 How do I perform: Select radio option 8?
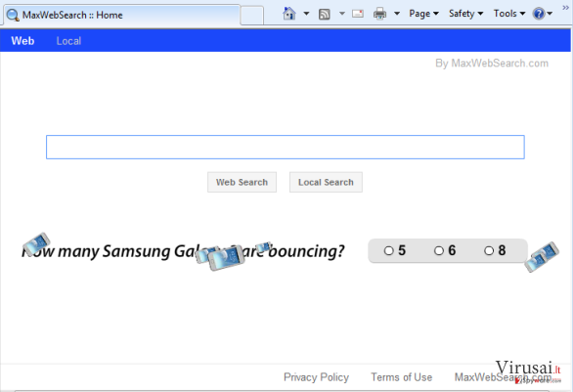point(489,250)
